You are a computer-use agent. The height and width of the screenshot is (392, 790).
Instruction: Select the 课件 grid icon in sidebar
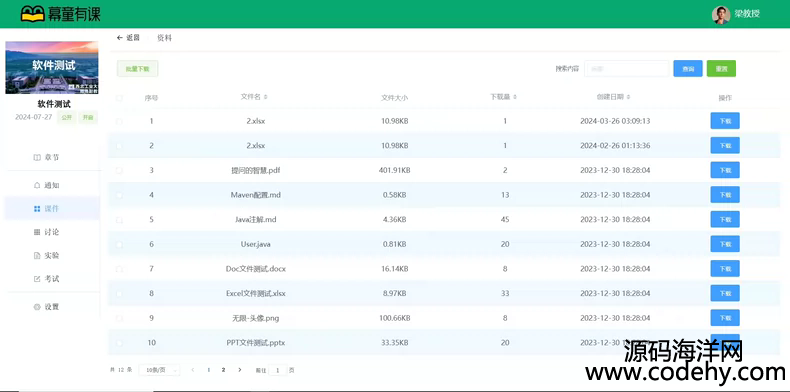pos(37,209)
